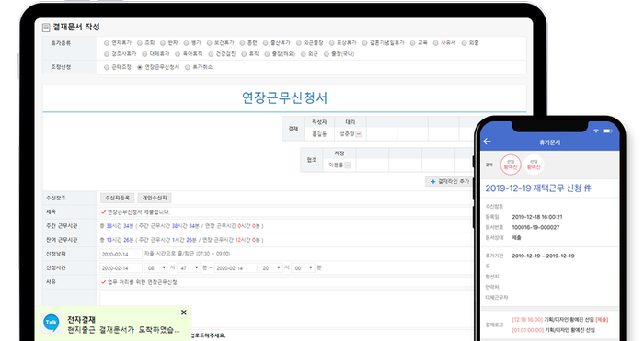Click the 신청시간 start date field
Image resolution: width=644 pixels, height=341 pixels.
pyautogui.click(x=121, y=268)
